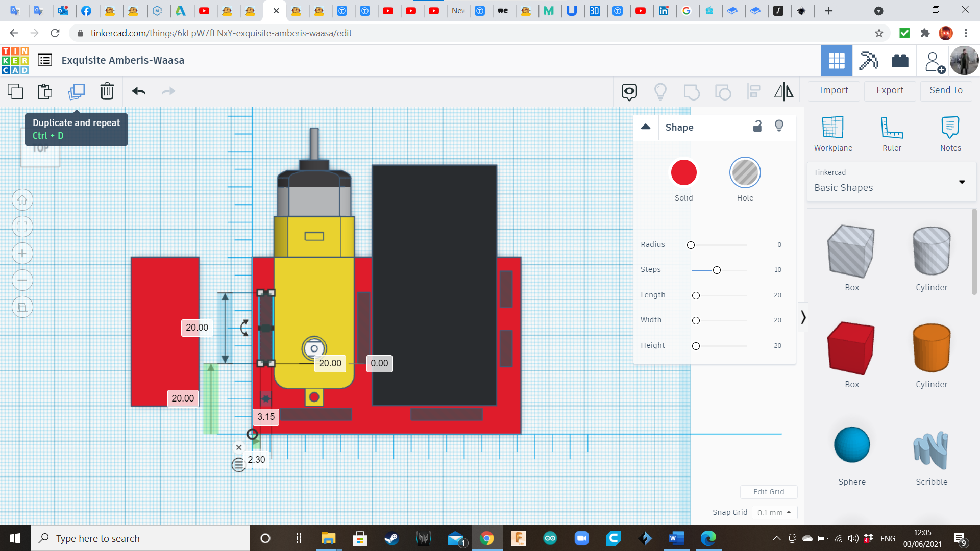Drag the Steps slider for shape
This screenshot has height=551, width=980.
point(716,269)
